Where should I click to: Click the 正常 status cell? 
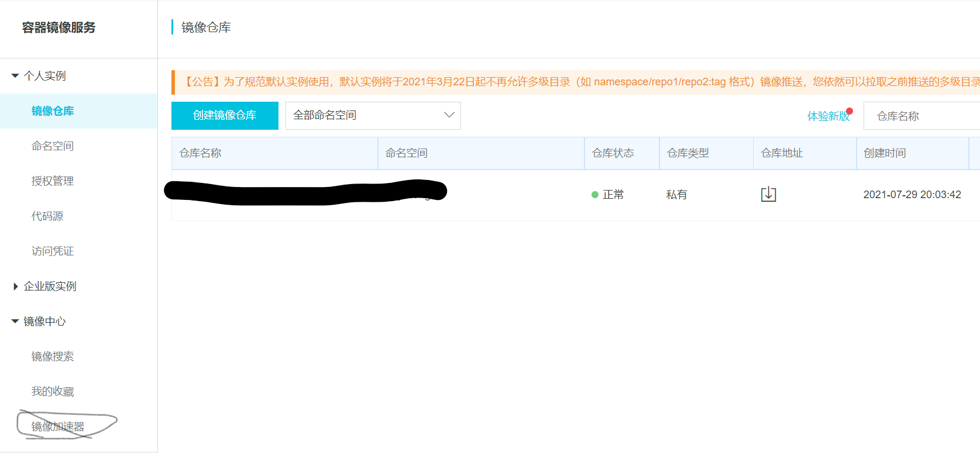pyautogui.click(x=608, y=195)
